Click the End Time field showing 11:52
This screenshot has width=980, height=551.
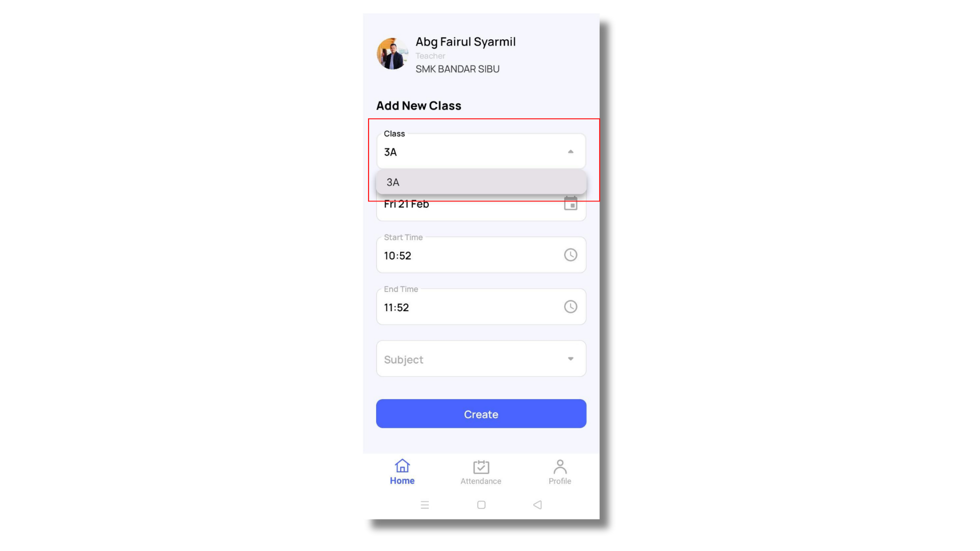[x=481, y=307]
